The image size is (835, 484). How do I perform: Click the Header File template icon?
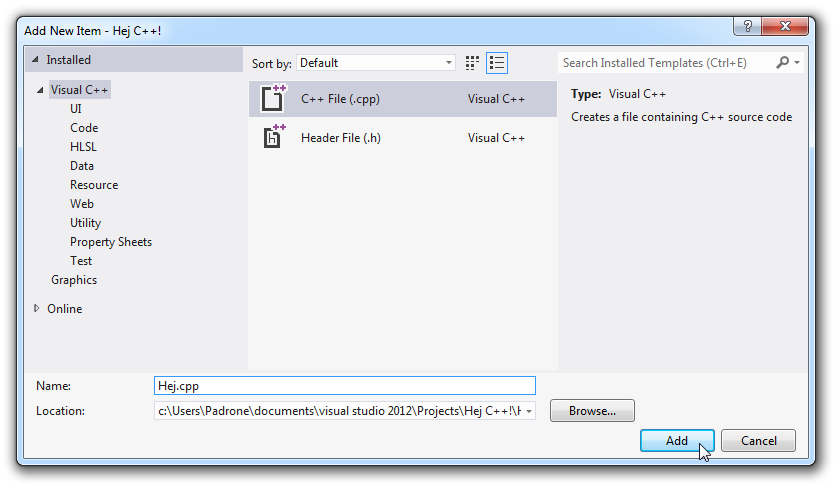(273, 137)
